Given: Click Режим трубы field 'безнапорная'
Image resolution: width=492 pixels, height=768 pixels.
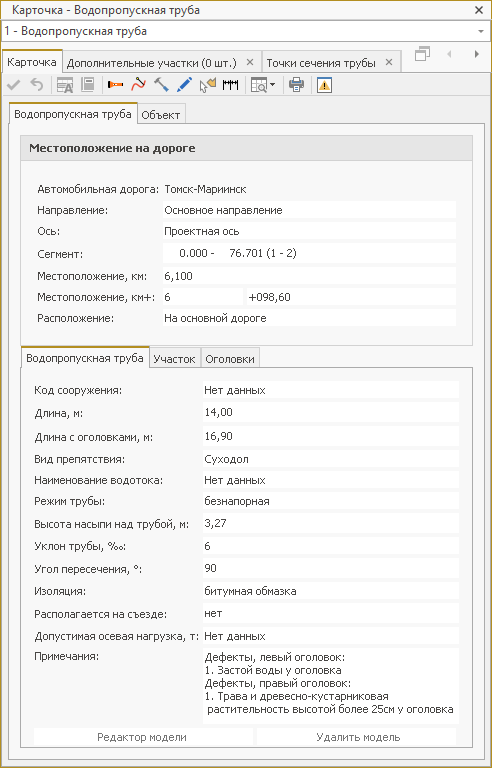Looking at the screenshot, I should click(x=331, y=501).
